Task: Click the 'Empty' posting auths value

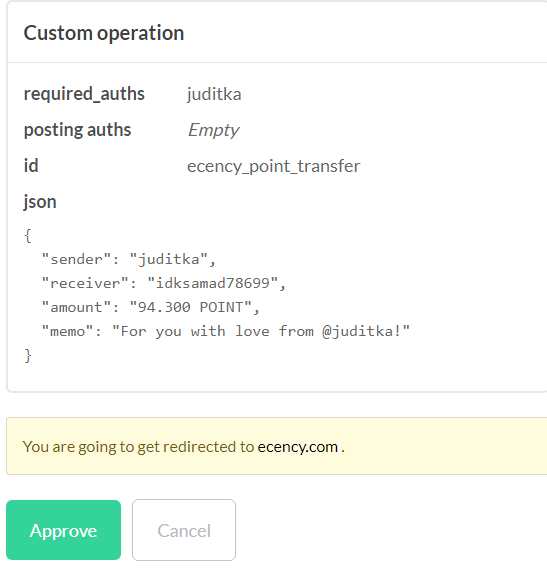Action: click(213, 130)
